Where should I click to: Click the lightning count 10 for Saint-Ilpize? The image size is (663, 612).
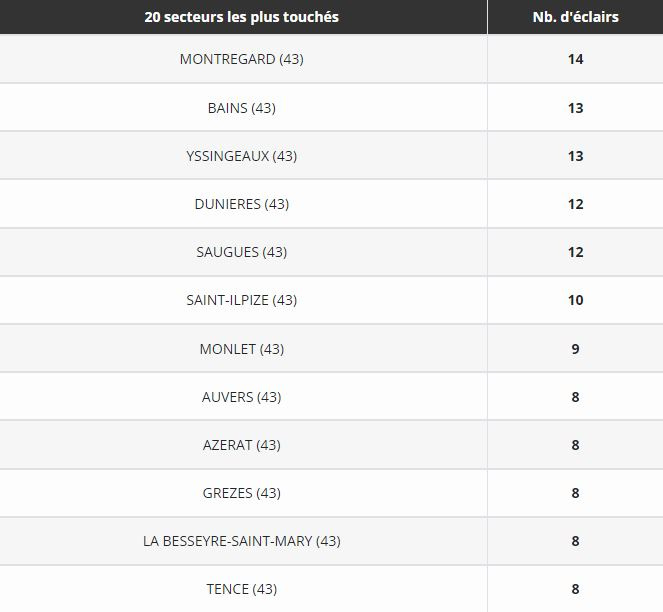click(x=575, y=300)
